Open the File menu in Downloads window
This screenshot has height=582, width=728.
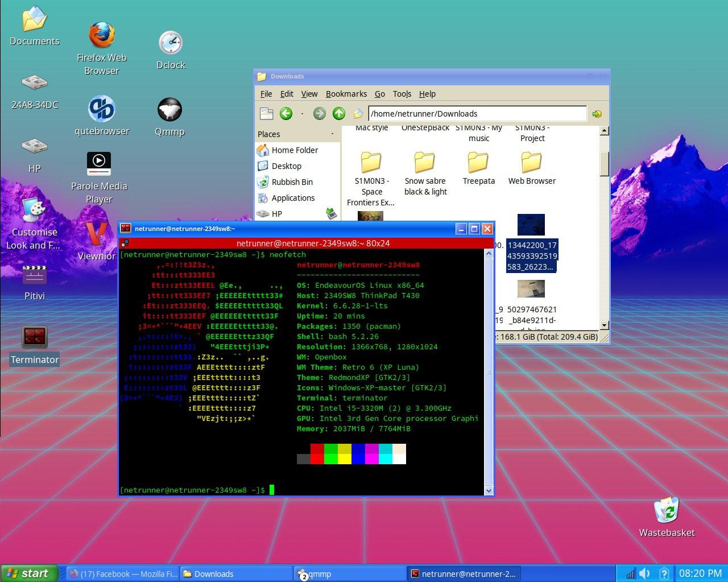point(266,94)
